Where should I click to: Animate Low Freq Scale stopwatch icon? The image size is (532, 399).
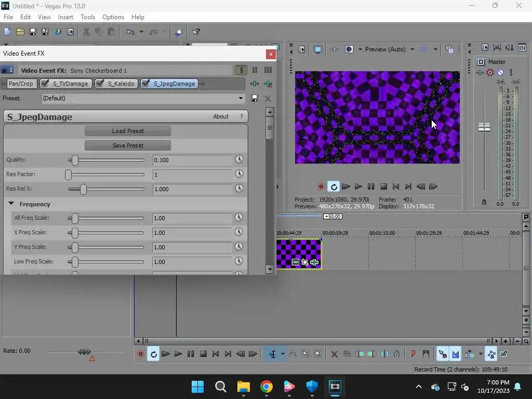coord(239,261)
